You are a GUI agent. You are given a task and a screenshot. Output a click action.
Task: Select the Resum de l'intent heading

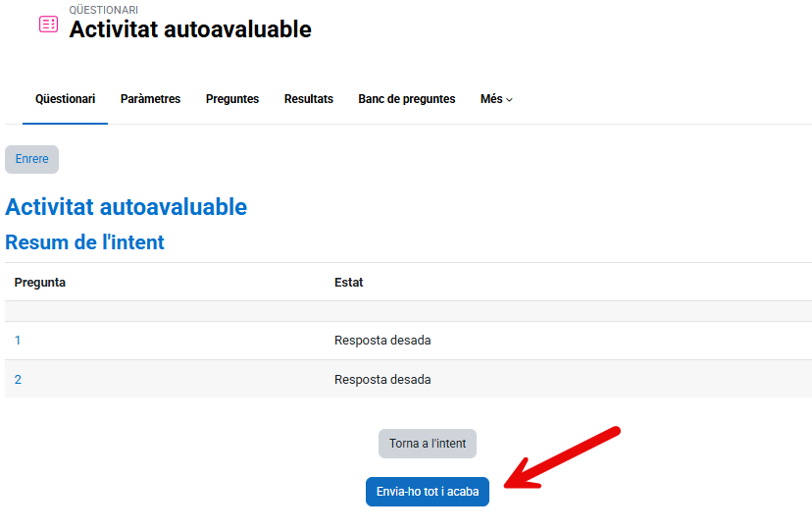click(x=84, y=241)
